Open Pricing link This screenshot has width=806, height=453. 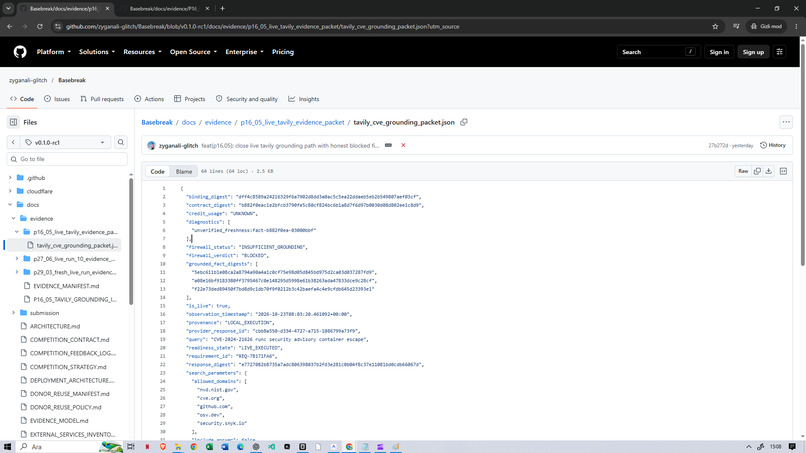(x=283, y=52)
